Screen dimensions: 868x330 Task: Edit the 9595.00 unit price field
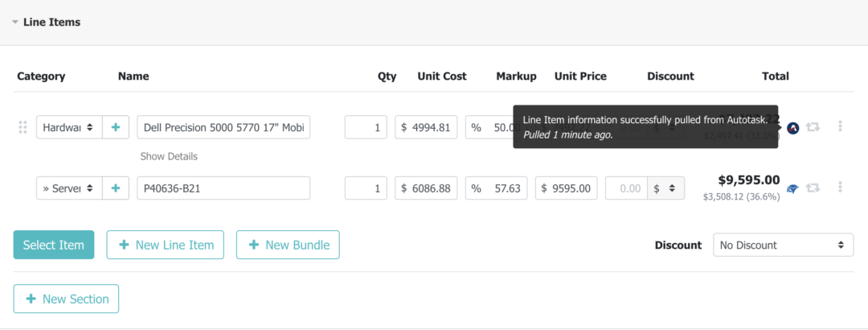click(x=567, y=188)
